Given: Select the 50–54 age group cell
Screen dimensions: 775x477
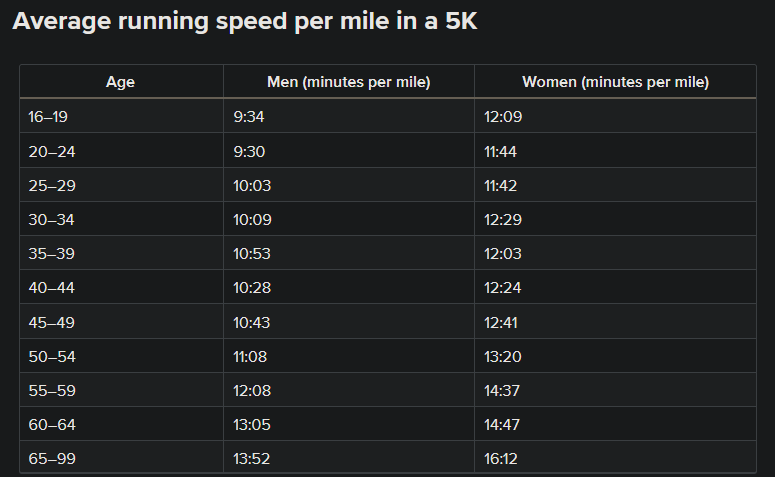Looking at the screenshot, I should (x=49, y=356).
